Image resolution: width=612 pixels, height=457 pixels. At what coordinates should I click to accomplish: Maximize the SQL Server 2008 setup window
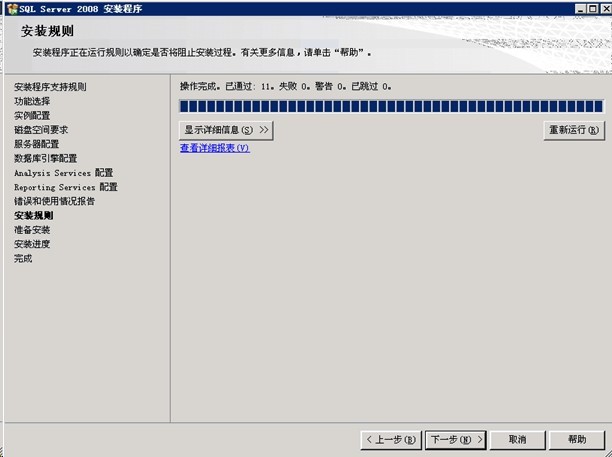[592, 9]
